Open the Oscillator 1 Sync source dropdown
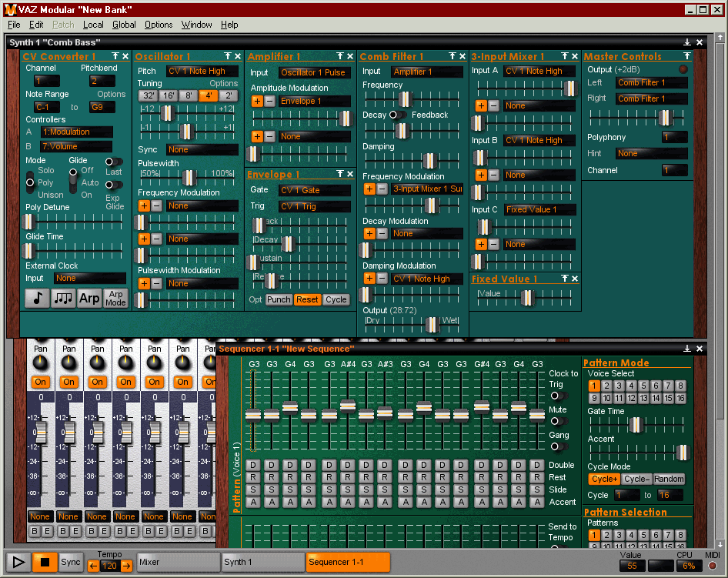This screenshot has height=578, width=728. tap(202, 149)
